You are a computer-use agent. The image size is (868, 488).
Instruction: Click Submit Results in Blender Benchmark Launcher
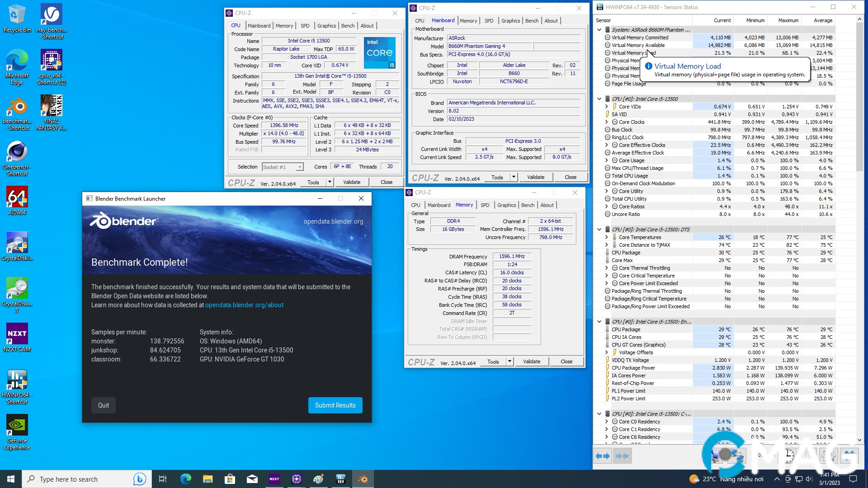point(335,405)
